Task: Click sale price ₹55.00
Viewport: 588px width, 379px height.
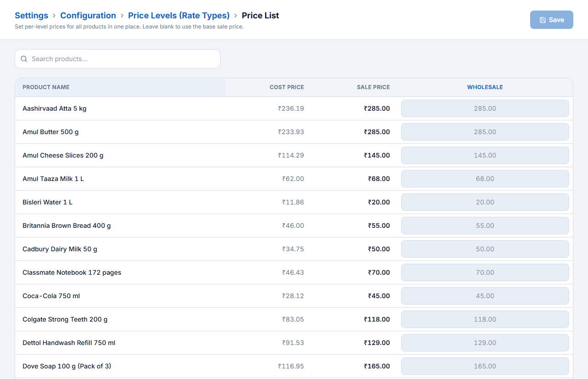Action: (379, 226)
